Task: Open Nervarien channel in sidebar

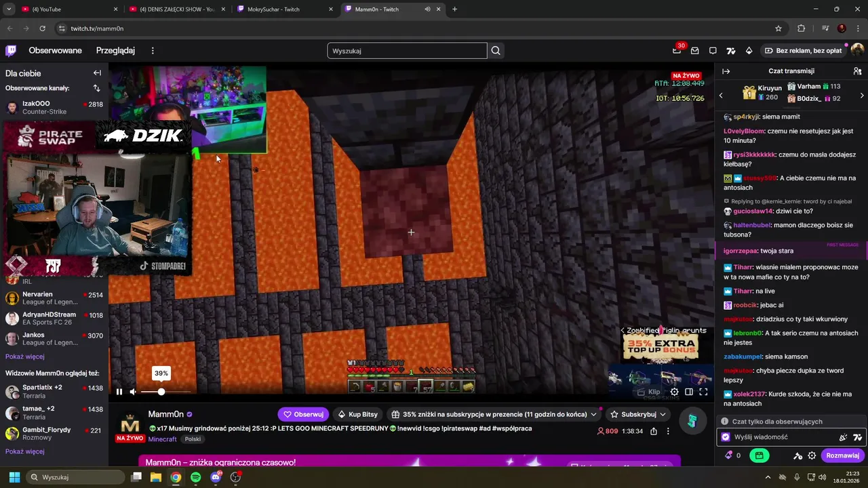Action: (x=54, y=298)
